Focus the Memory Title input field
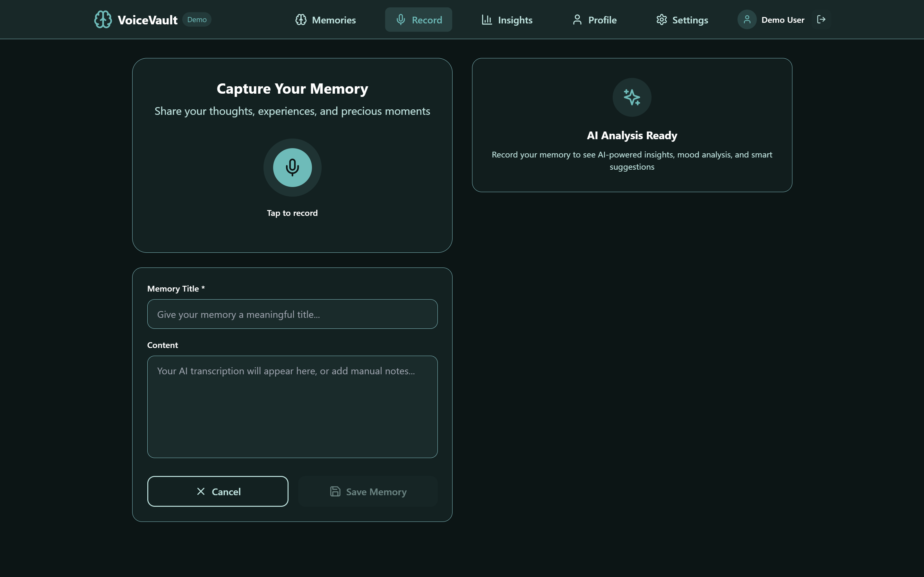The height and width of the screenshot is (577, 924). (x=292, y=314)
